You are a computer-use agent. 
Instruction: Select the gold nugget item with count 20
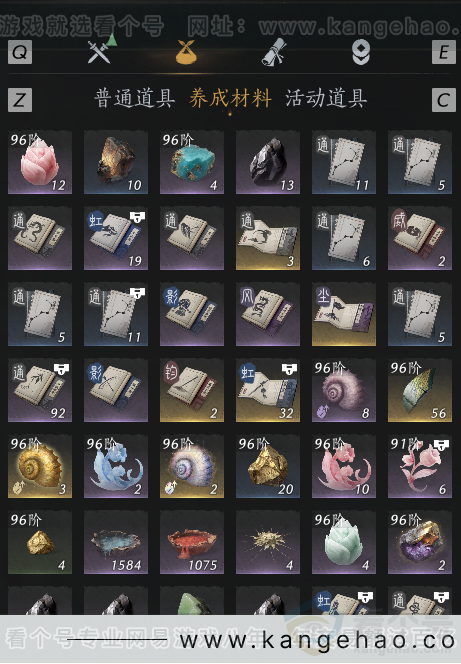coord(268,466)
